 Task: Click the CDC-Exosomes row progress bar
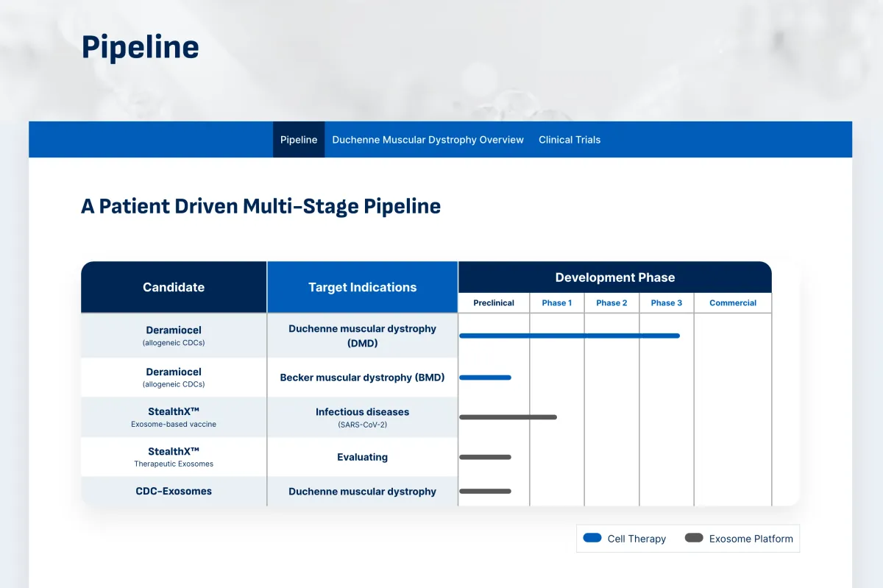click(485, 491)
